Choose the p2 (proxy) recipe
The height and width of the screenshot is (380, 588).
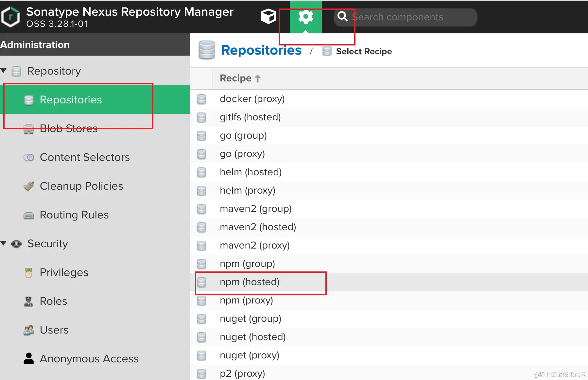point(389,373)
